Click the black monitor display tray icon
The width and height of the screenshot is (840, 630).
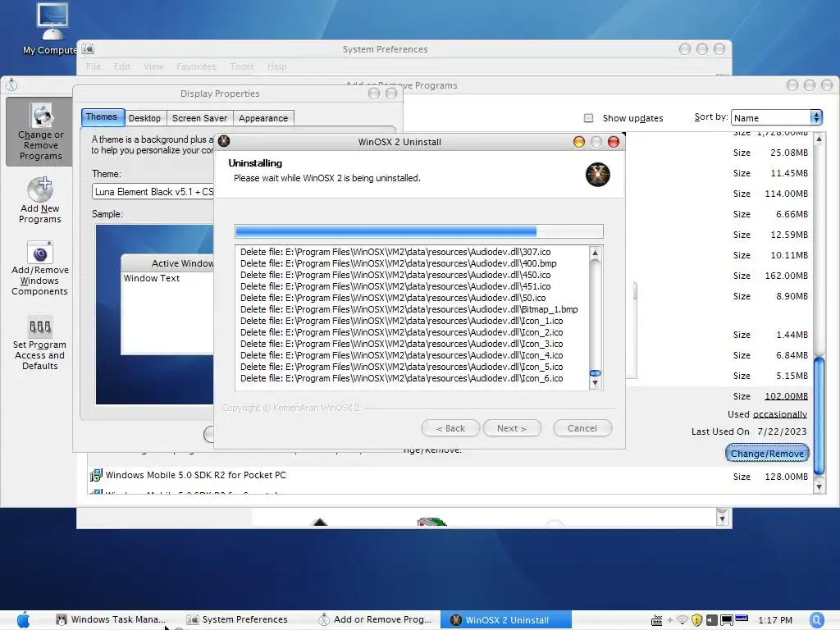[x=727, y=620]
